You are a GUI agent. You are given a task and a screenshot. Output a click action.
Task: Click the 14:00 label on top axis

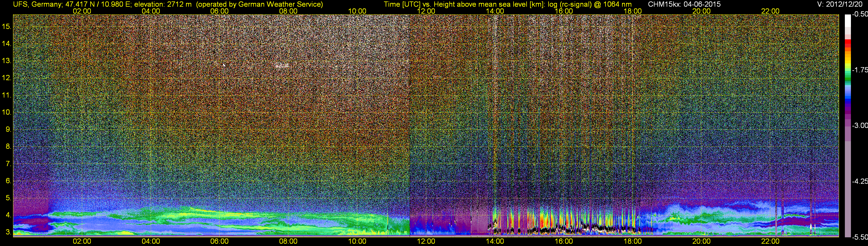[495, 11]
